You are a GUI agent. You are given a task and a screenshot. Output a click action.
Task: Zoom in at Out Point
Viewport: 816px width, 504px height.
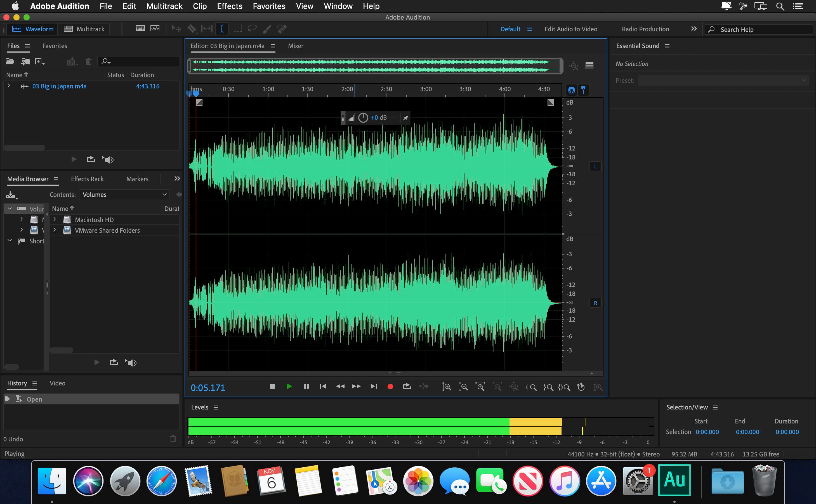(x=548, y=387)
